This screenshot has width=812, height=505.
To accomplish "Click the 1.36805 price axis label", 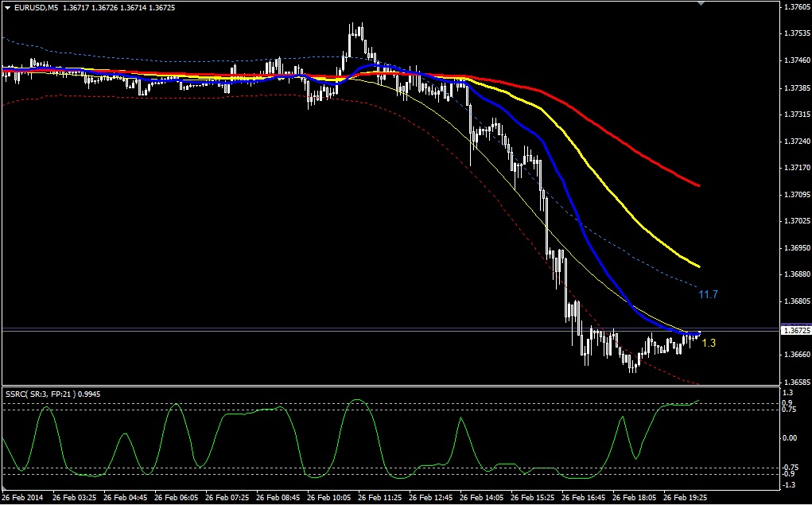I will tap(798, 301).
